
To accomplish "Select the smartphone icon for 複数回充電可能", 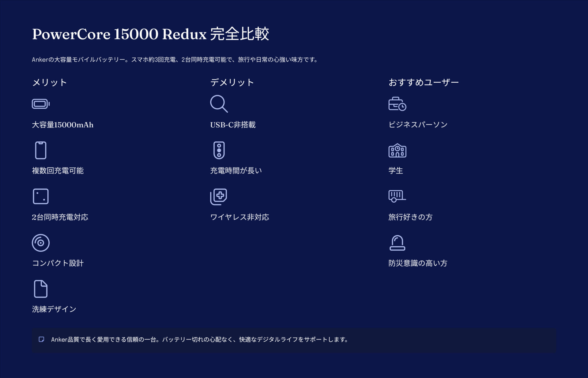I will [41, 150].
